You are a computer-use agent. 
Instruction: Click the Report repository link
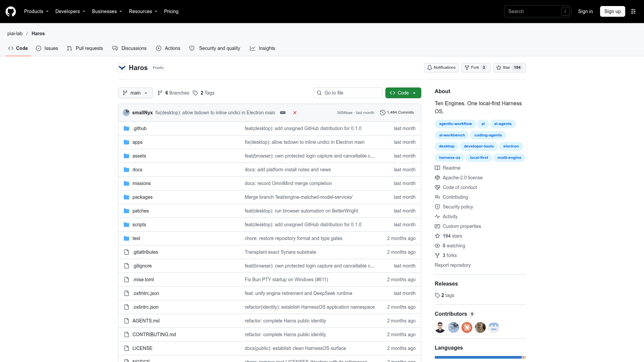pyautogui.click(x=452, y=265)
